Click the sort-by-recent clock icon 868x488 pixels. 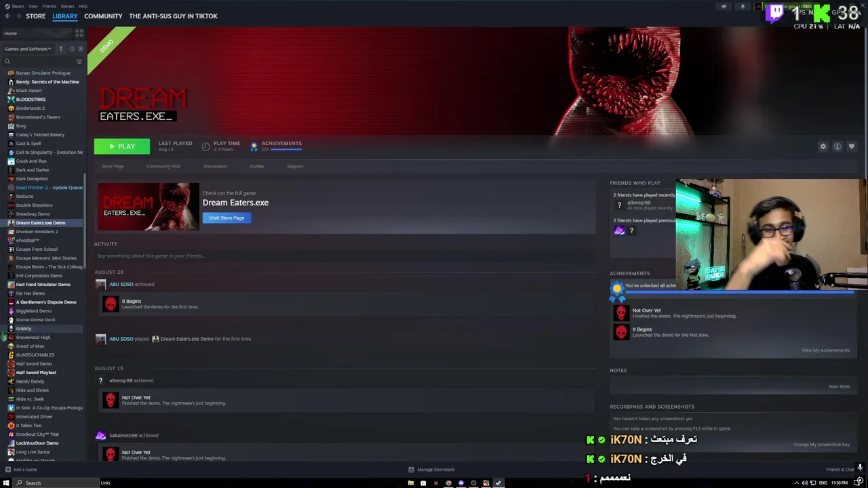pyautogui.click(x=72, y=49)
